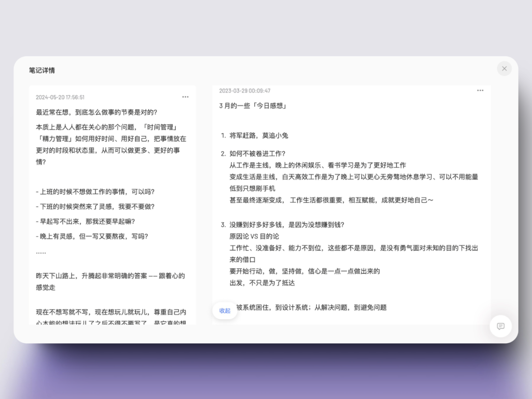Click the timestamp 2023-03-29 00:09:47
Viewport: 532px width, 399px height.
(245, 91)
